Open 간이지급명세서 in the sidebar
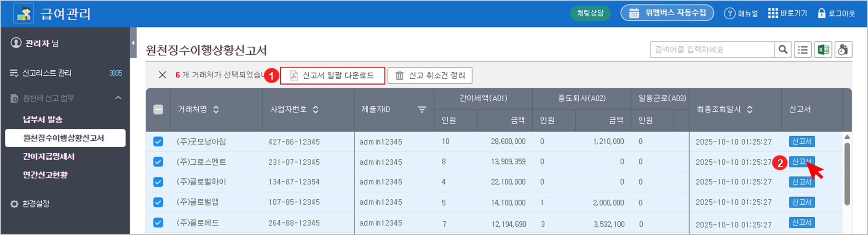Screen dimensions: 868x235 pos(49,156)
